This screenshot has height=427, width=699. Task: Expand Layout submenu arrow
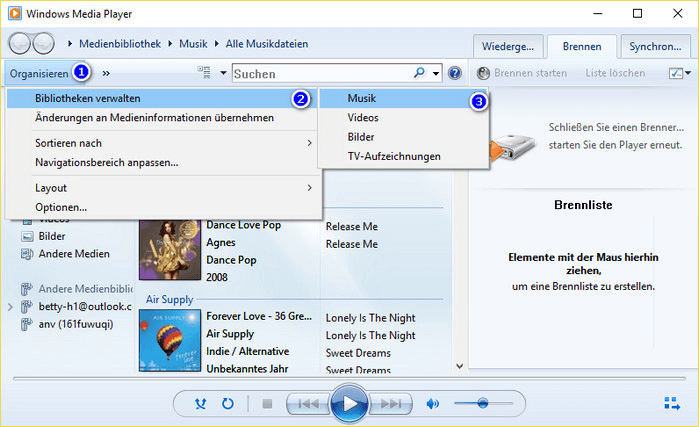(309, 188)
